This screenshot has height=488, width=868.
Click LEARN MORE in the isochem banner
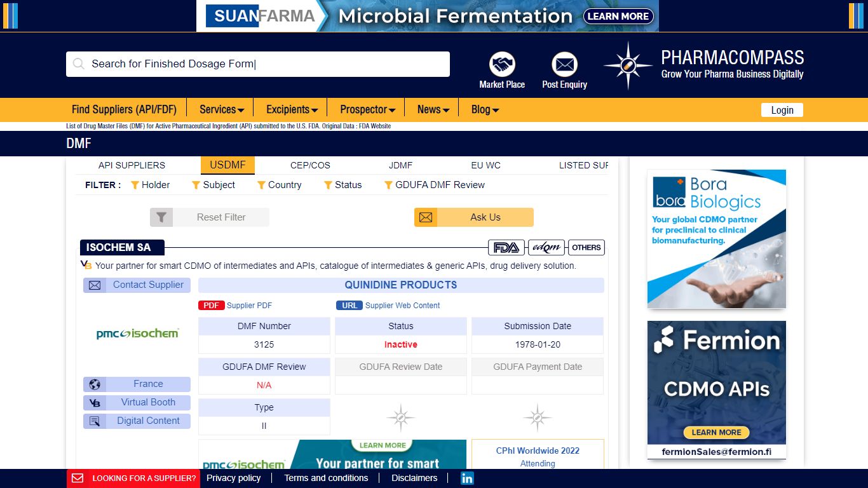tap(383, 445)
